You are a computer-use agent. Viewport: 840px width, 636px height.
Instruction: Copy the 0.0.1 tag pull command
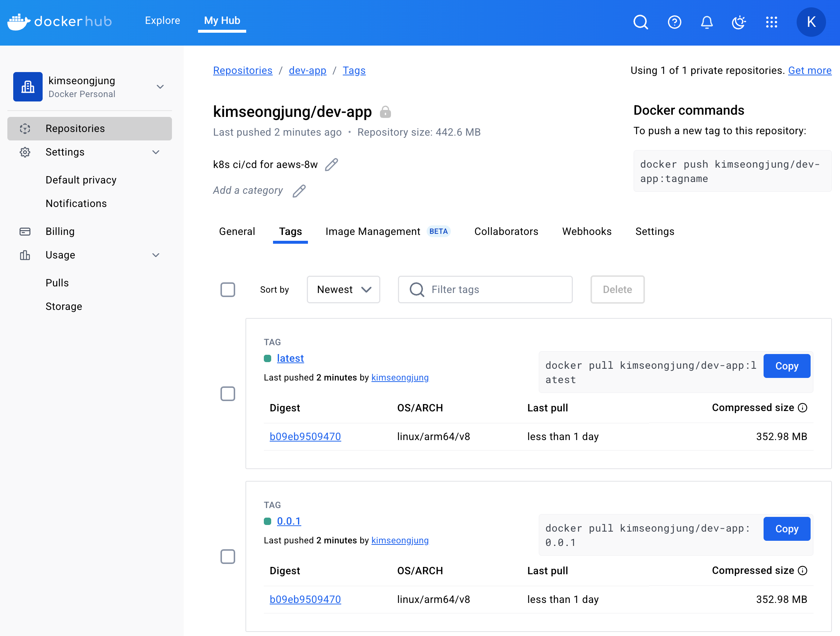(786, 529)
